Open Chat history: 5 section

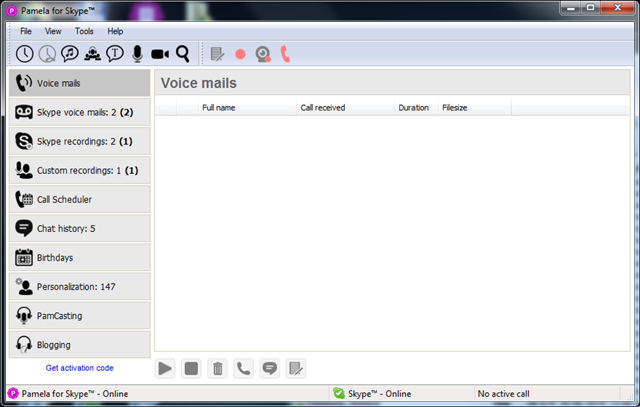click(x=80, y=229)
